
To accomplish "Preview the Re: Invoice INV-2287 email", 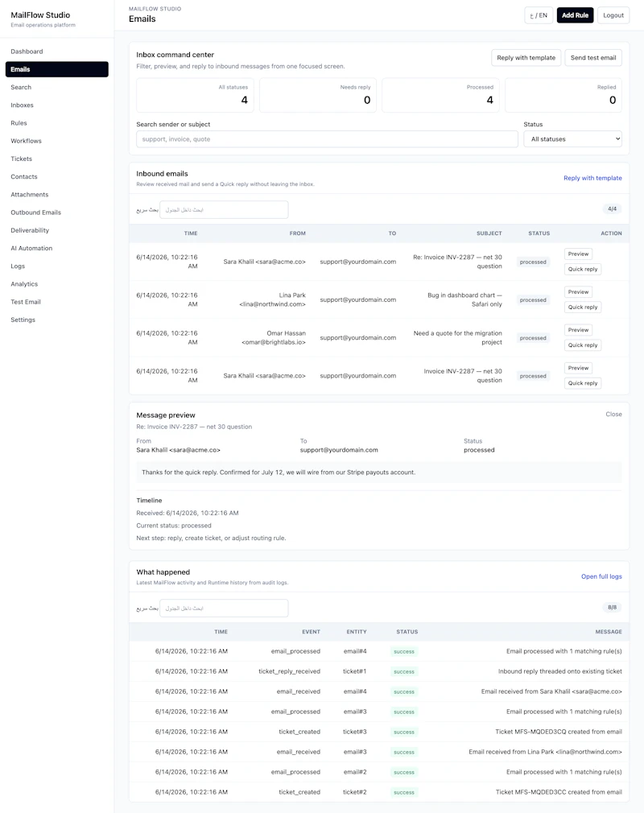I will [x=578, y=254].
